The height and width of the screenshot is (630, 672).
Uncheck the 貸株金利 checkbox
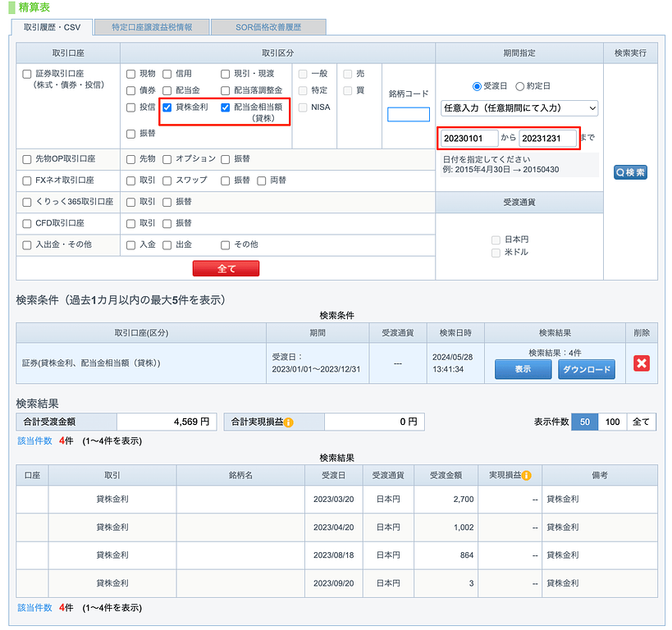click(167, 107)
